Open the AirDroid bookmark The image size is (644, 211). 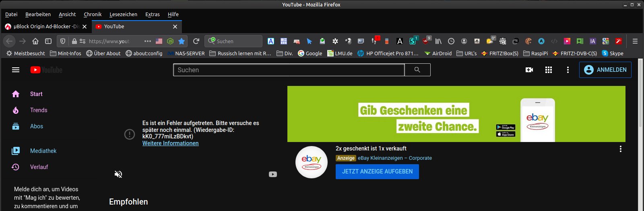[x=438, y=53]
